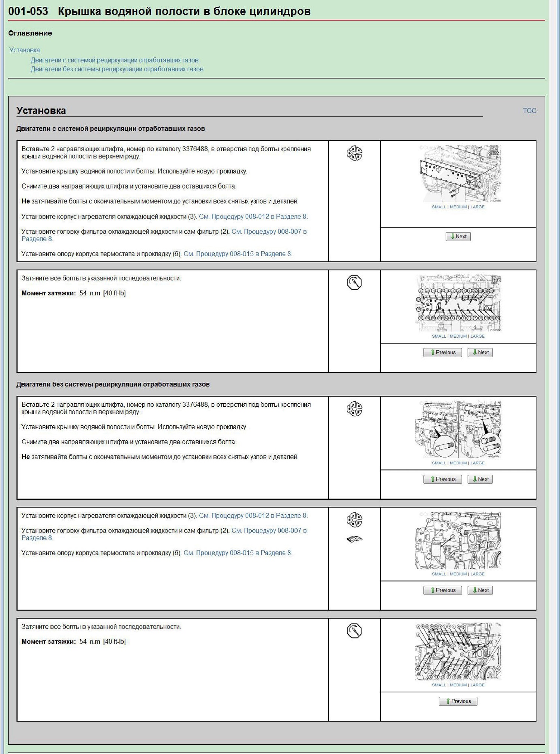Select SMALL size for cover installation image

coord(439,207)
